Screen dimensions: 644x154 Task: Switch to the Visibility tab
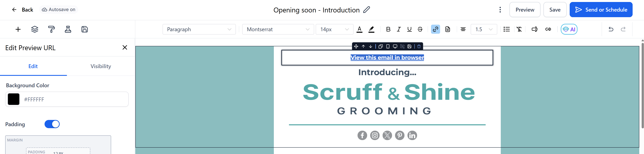click(x=101, y=66)
